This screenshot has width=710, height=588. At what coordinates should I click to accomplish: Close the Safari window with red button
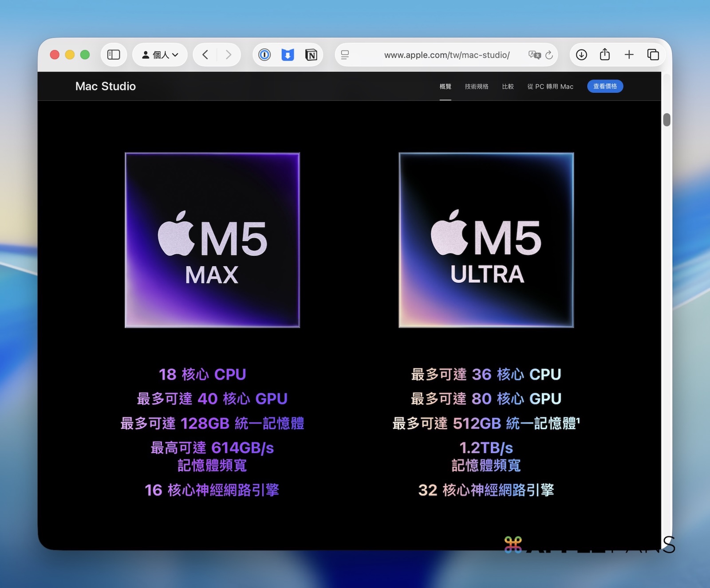[55, 55]
